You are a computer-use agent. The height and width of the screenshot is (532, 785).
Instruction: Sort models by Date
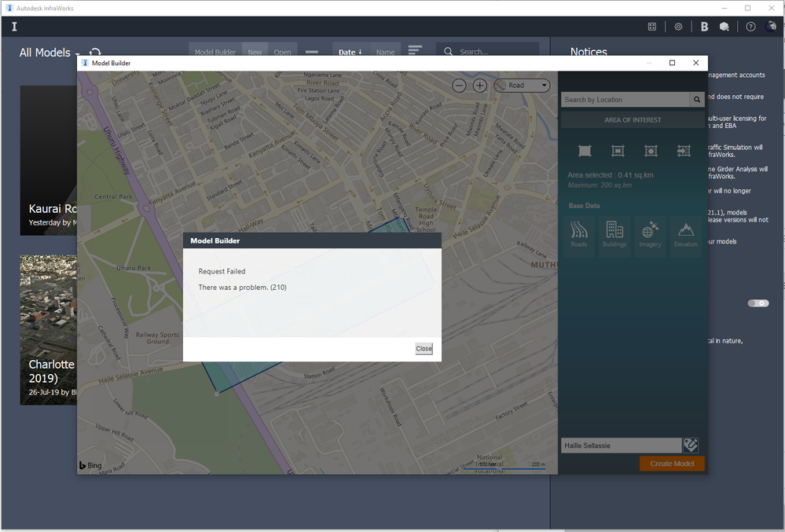coord(350,52)
